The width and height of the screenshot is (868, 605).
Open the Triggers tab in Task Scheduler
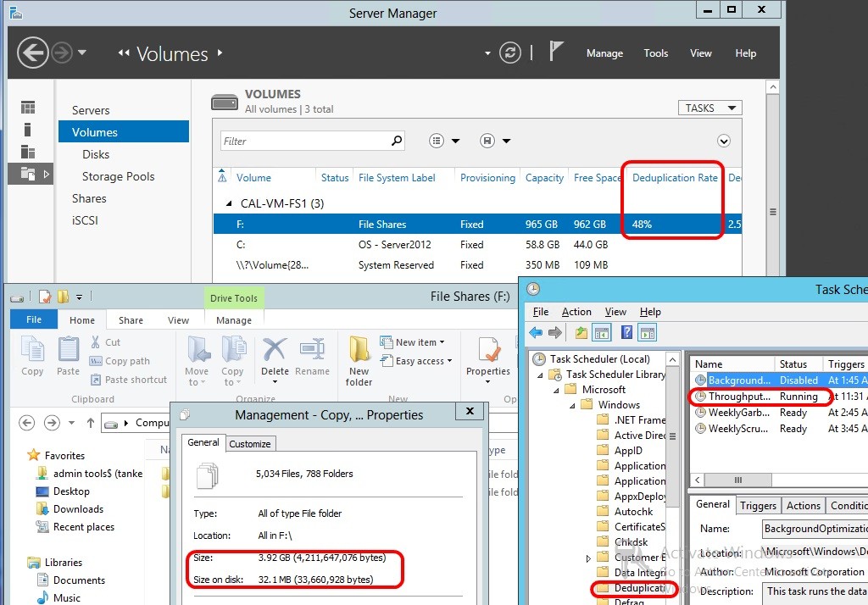pyautogui.click(x=758, y=505)
